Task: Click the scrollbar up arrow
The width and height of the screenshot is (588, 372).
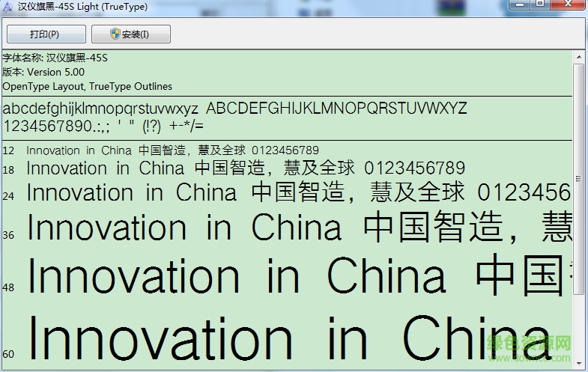Action: (578, 58)
